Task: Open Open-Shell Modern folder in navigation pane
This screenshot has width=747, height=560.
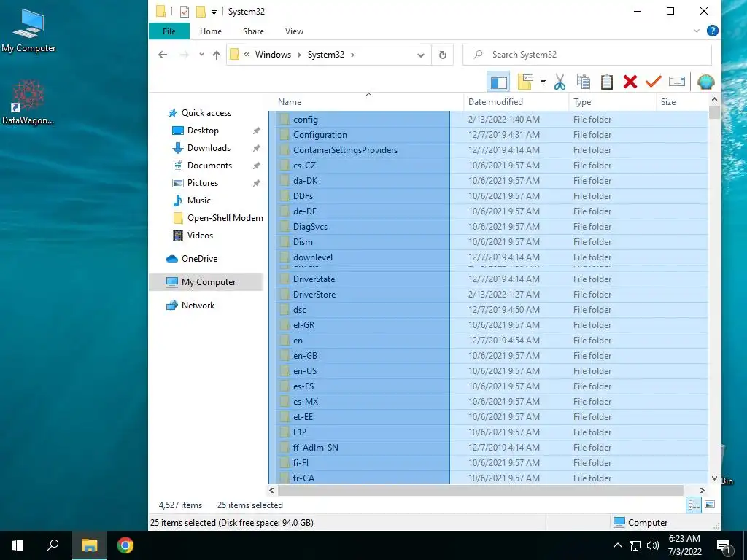Action: 225,218
